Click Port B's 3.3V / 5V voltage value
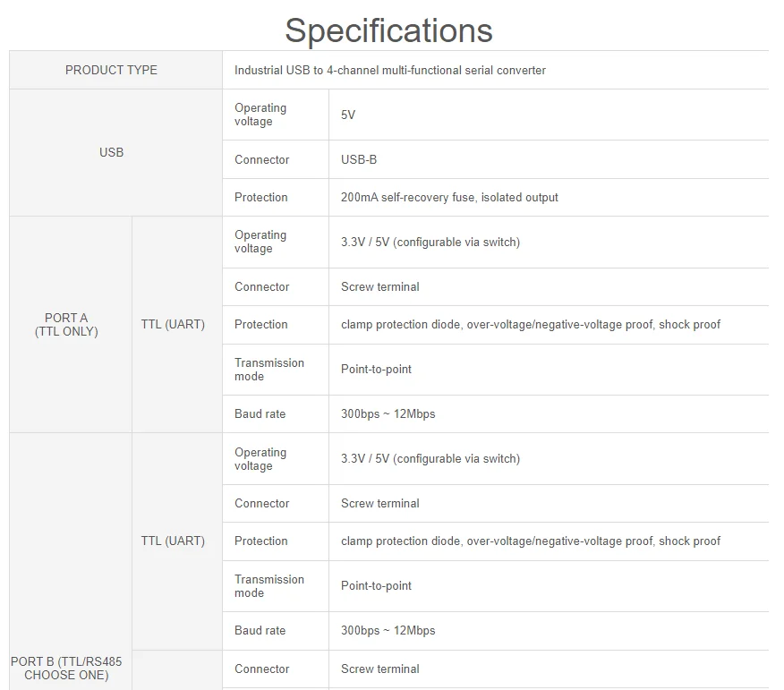Screen dimensions: 784x690 pyautogui.click(x=430, y=458)
